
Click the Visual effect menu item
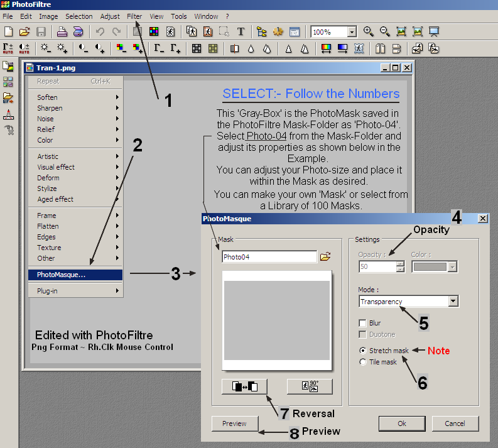(75, 167)
